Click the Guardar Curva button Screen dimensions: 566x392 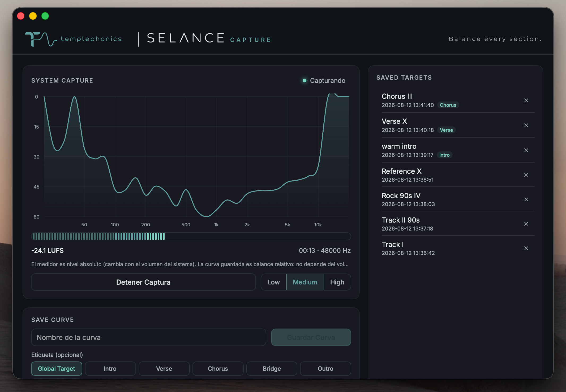311,337
